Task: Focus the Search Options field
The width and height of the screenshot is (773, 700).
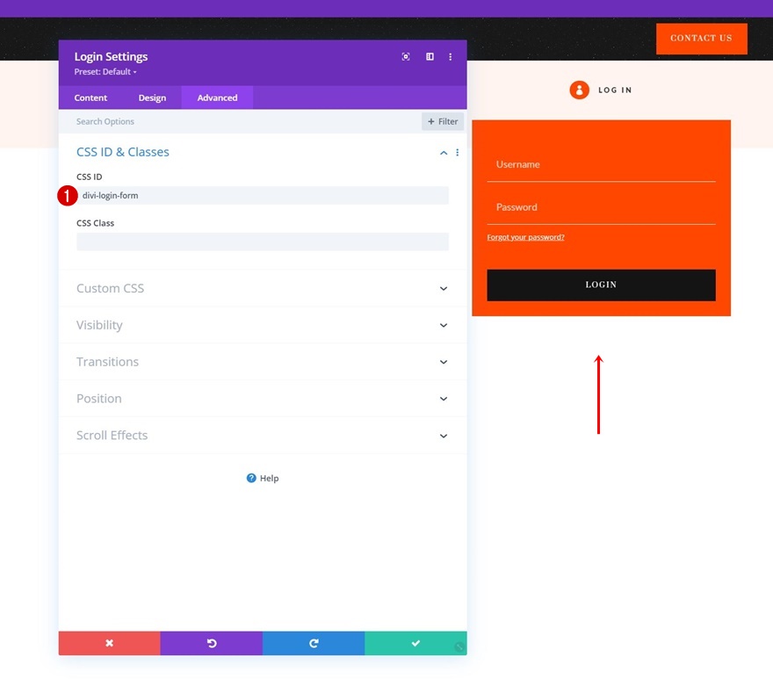Action: click(x=239, y=121)
